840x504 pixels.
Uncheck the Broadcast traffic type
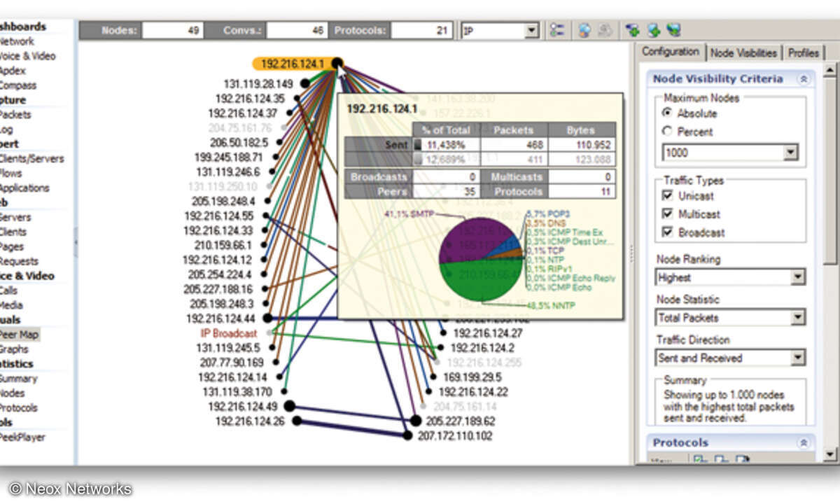click(667, 232)
